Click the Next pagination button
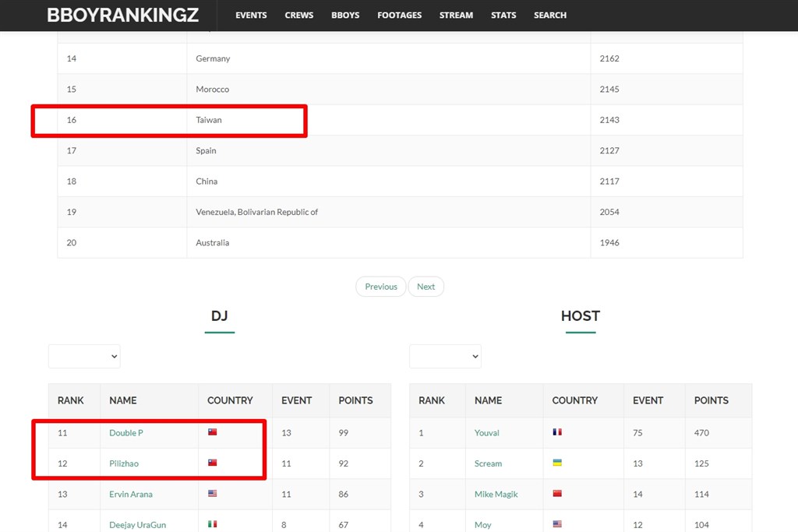This screenshot has height=532, width=798. (x=426, y=287)
